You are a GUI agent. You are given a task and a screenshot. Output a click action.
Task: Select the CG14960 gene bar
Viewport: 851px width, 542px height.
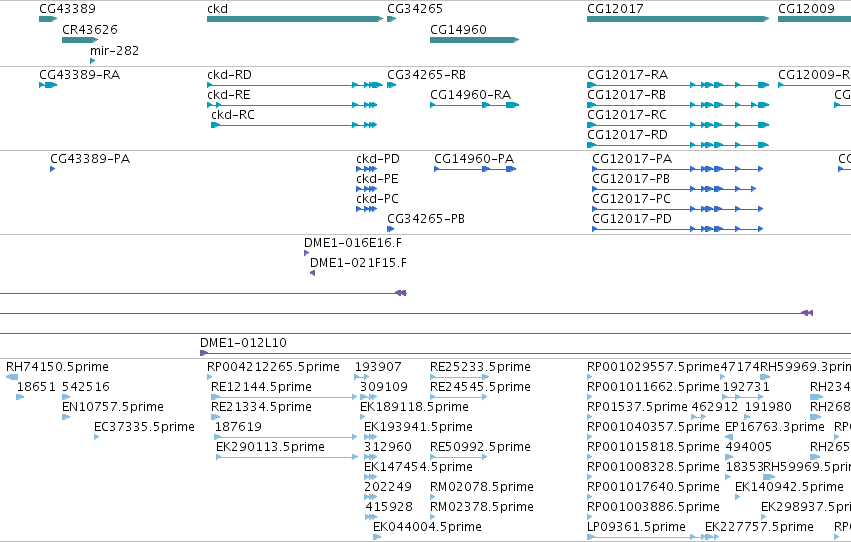point(474,40)
